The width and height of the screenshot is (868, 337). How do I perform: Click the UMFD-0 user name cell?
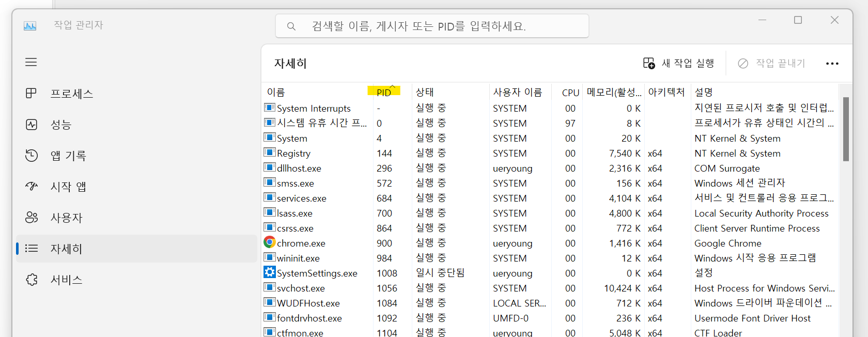[510, 318]
